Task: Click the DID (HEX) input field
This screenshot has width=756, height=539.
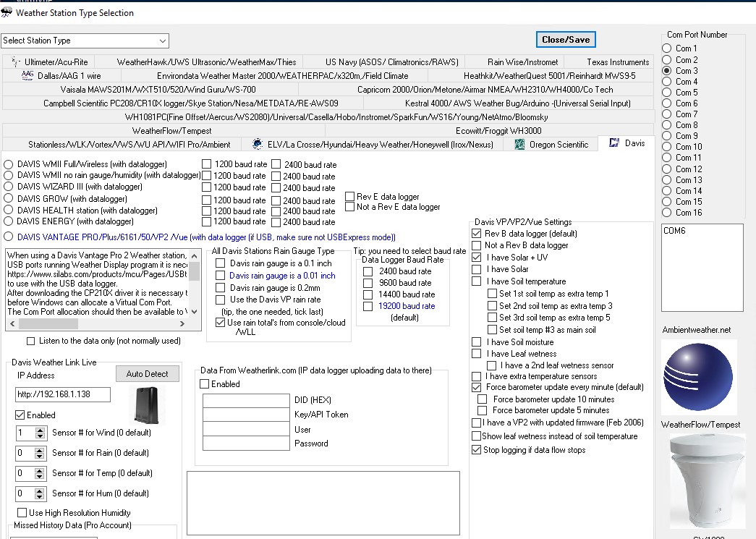Action: [246, 401]
